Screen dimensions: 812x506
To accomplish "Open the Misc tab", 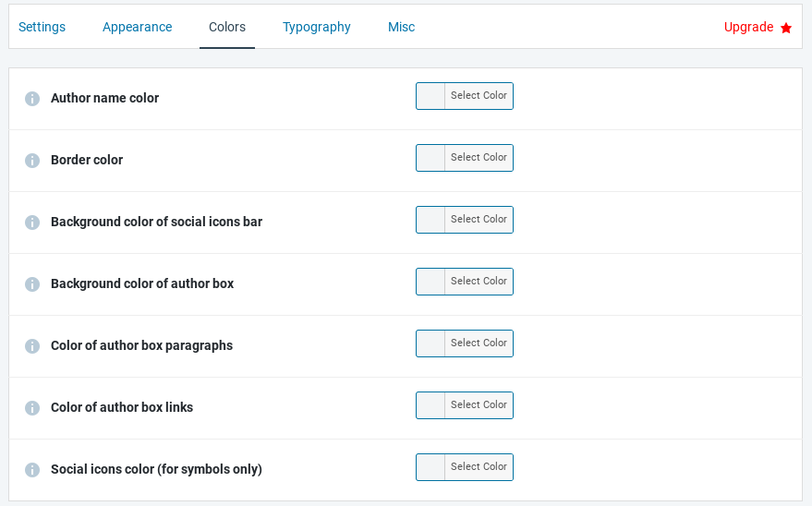I will (x=401, y=27).
